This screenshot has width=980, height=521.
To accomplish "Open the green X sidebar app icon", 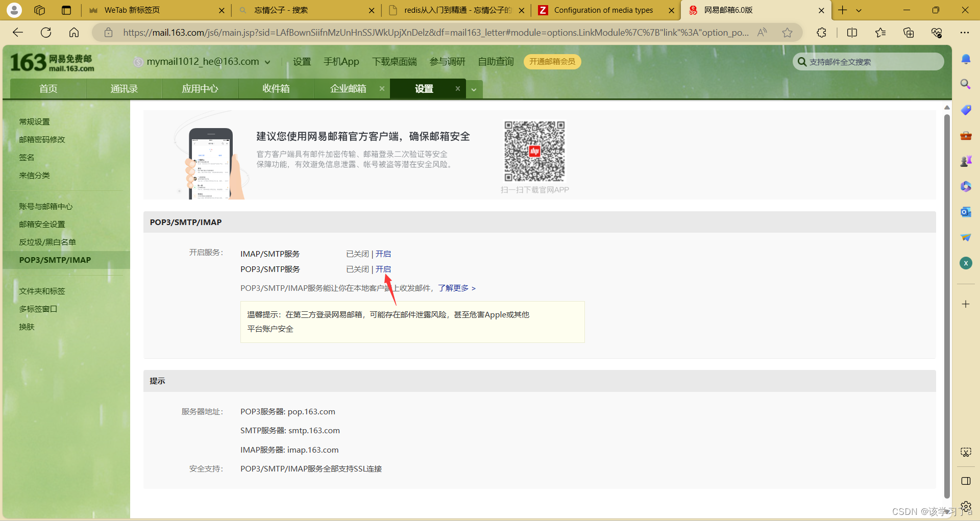I will tap(966, 263).
